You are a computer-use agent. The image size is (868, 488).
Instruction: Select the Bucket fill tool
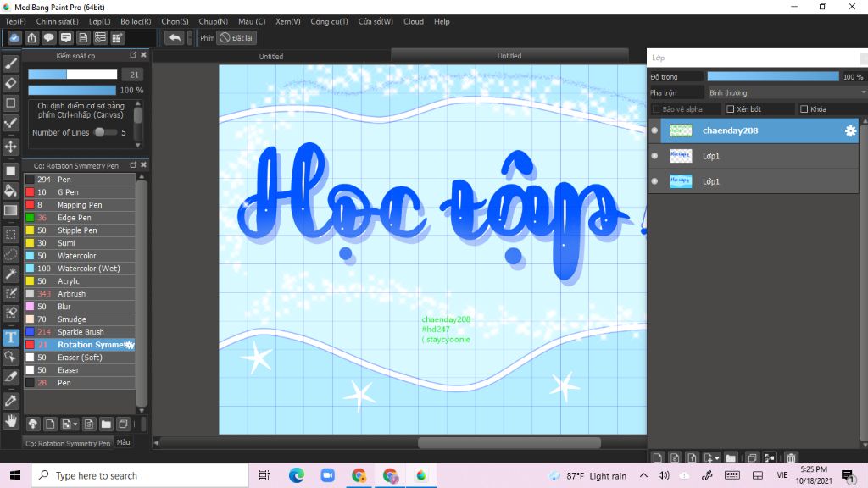click(x=10, y=191)
